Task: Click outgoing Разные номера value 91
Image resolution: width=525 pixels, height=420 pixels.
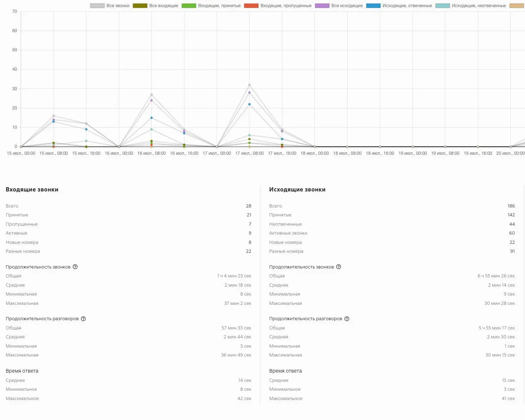Action: [512, 251]
